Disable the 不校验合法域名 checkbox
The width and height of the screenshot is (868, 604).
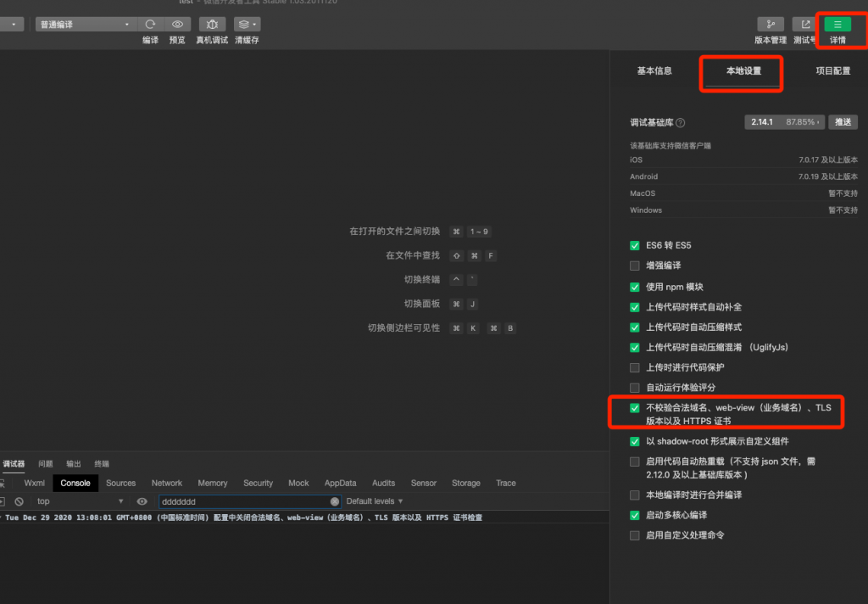pos(635,408)
